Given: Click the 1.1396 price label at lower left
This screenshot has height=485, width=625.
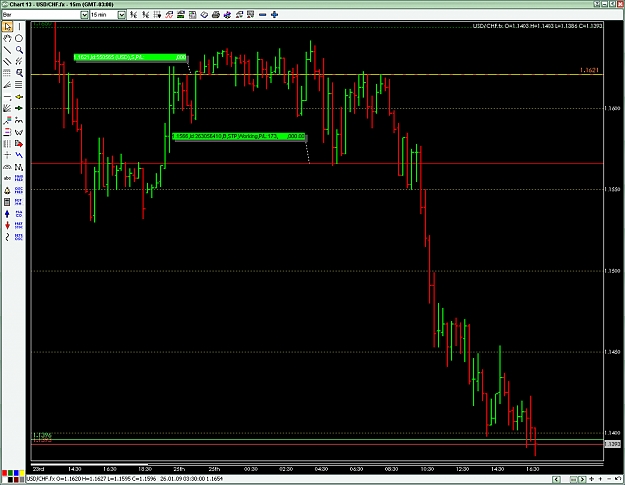Looking at the screenshot, I should click(42, 435).
